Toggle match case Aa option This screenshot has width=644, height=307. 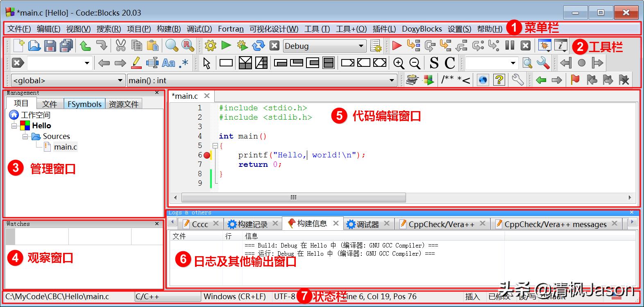168,63
